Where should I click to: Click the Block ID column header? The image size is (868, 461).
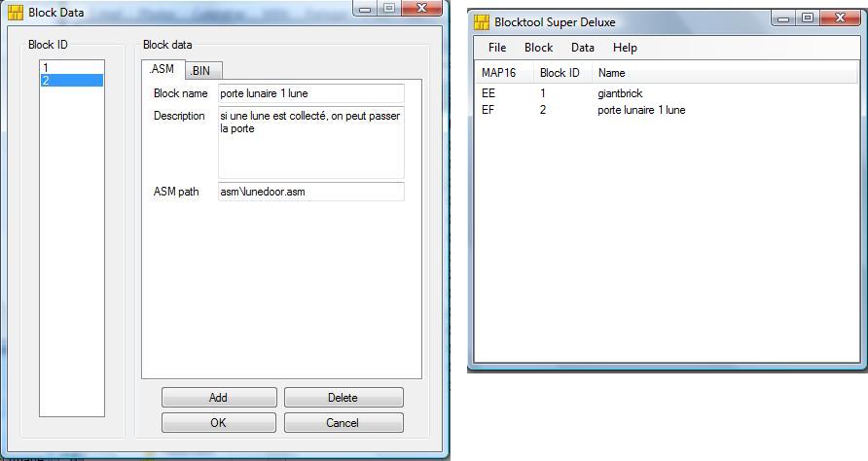(x=562, y=73)
